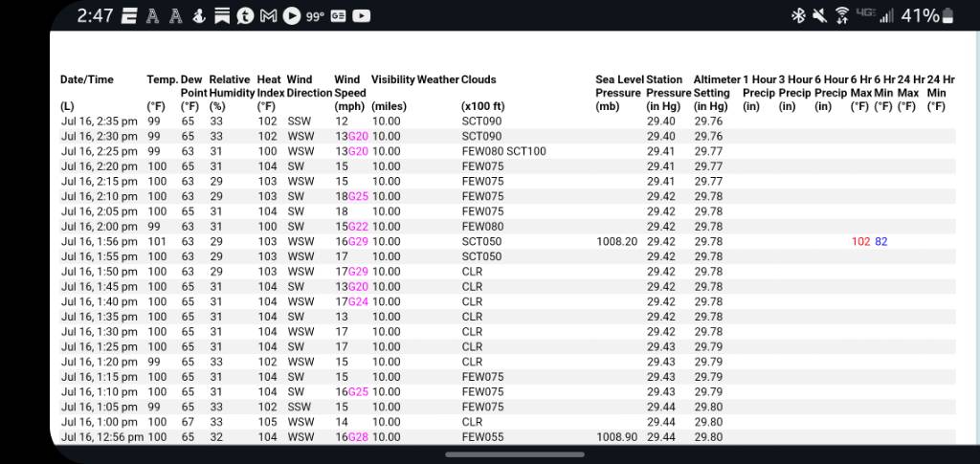Click the FEW080 SCT100 clouds value

click(503, 151)
